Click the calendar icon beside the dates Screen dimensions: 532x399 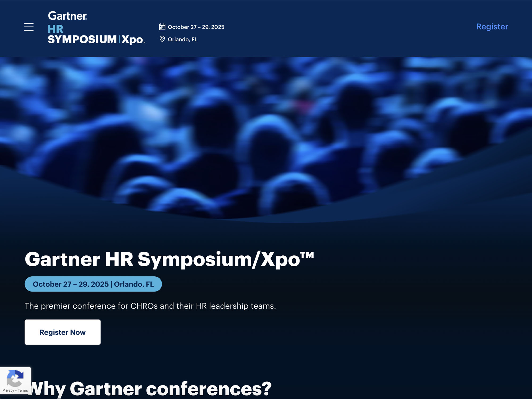coord(162,27)
